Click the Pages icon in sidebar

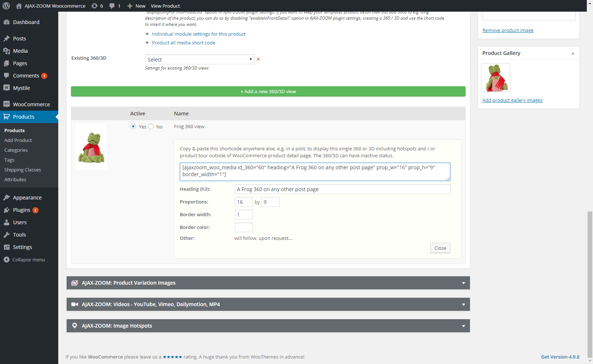[x=7, y=63]
